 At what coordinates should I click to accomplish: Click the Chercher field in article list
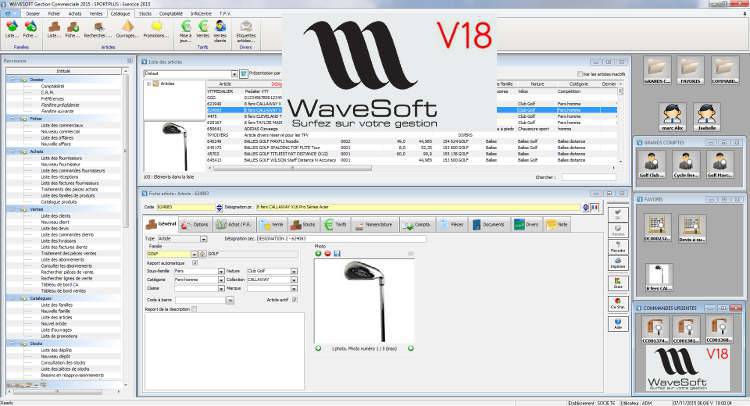[x=589, y=177]
